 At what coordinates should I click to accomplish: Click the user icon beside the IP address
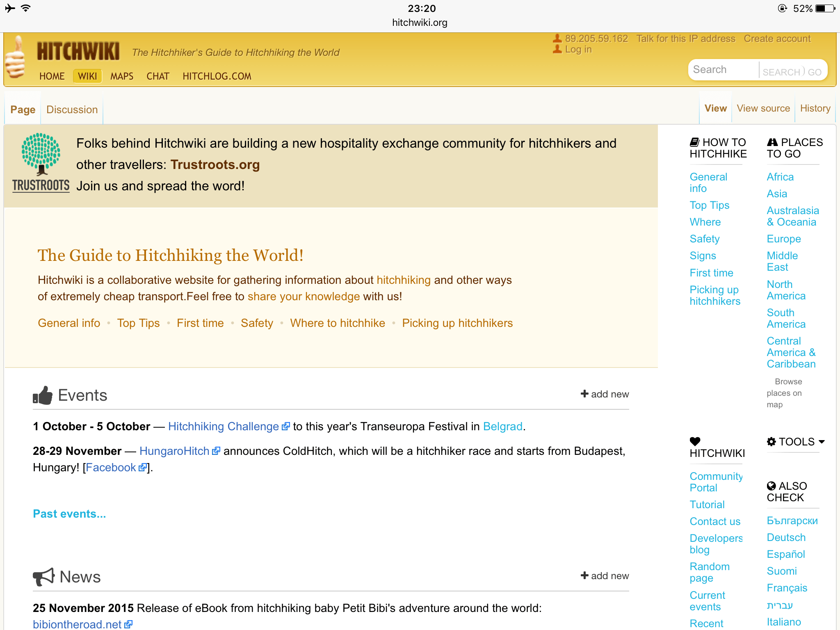click(557, 39)
